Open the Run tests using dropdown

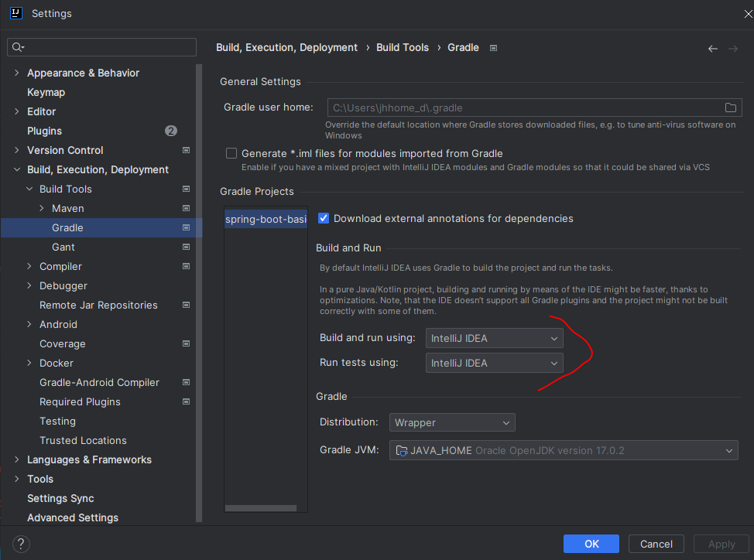(x=494, y=363)
